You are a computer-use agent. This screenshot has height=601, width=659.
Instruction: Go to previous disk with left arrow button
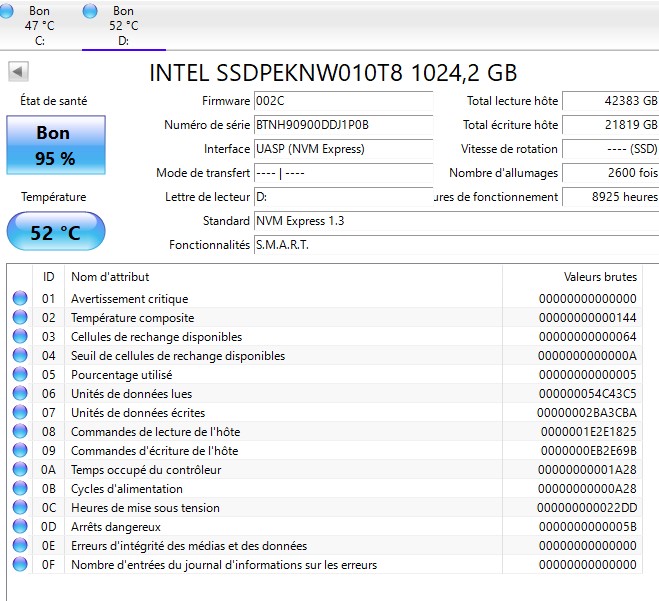point(18,71)
